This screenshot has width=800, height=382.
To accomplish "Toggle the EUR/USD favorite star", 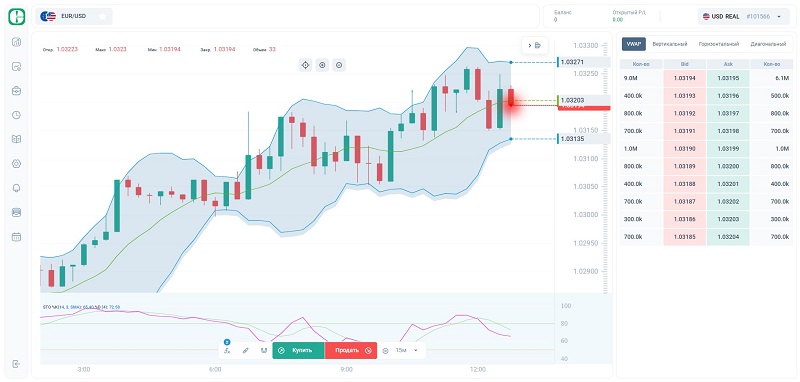I will click(103, 16).
